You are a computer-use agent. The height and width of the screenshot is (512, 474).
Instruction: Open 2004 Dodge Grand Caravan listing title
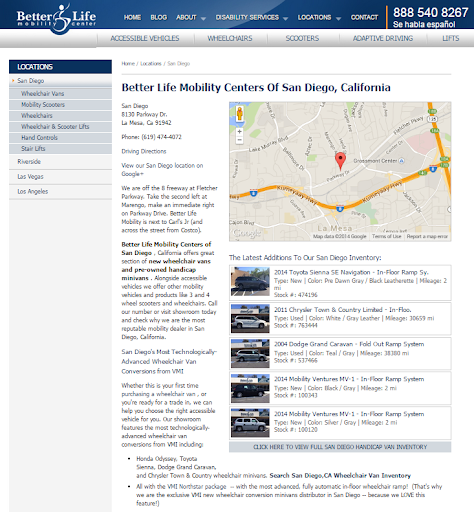coord(349,344)
